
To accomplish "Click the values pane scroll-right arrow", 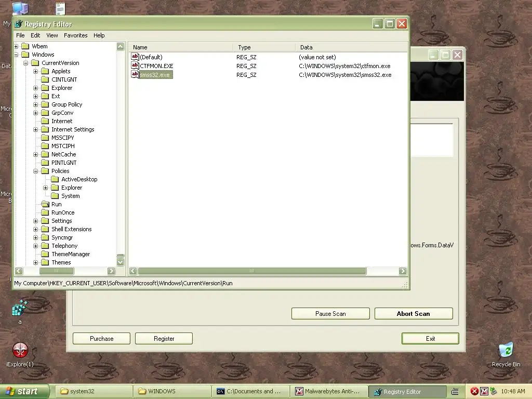I will click(403, 271).
